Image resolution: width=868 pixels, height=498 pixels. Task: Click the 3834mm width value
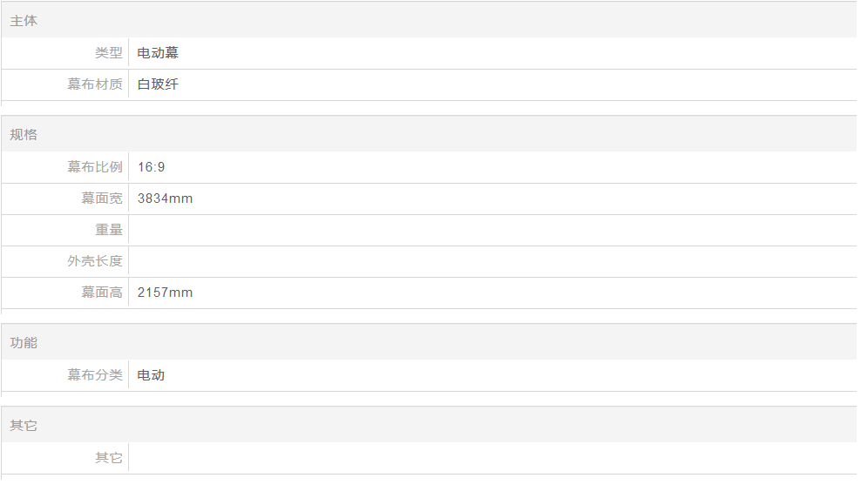coord(165,199)
